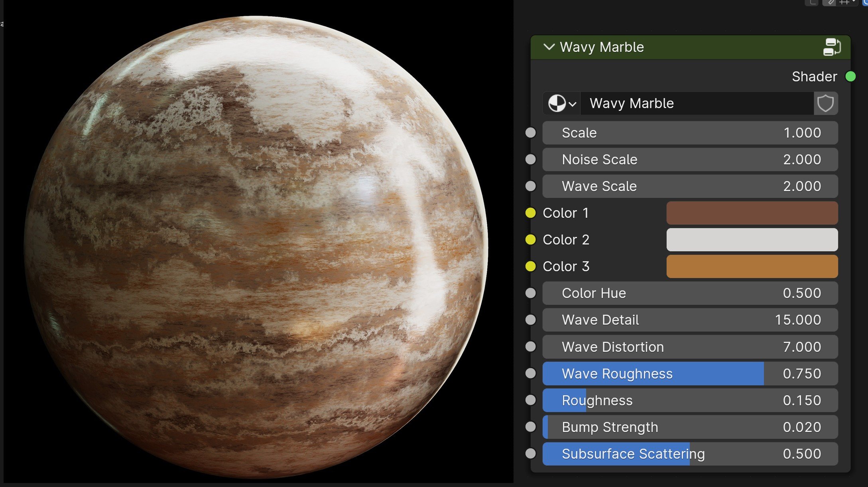
Task: Open the node group browse dropdown
Action: point(561,104)
